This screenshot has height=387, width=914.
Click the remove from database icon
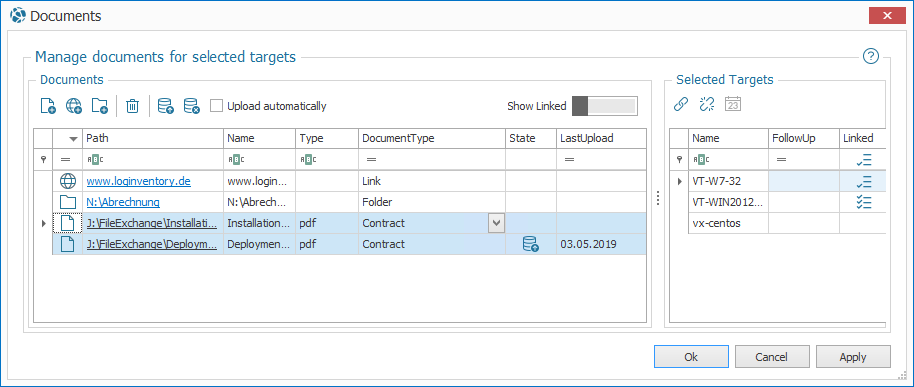point(192,106)
